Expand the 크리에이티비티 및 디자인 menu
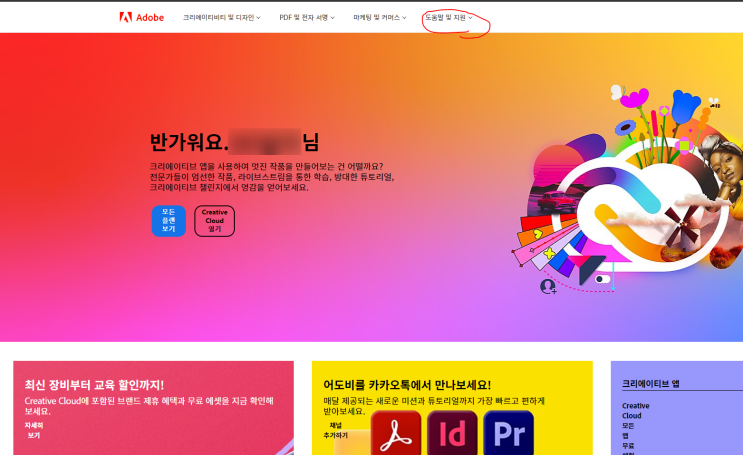 tap(222, 18)
